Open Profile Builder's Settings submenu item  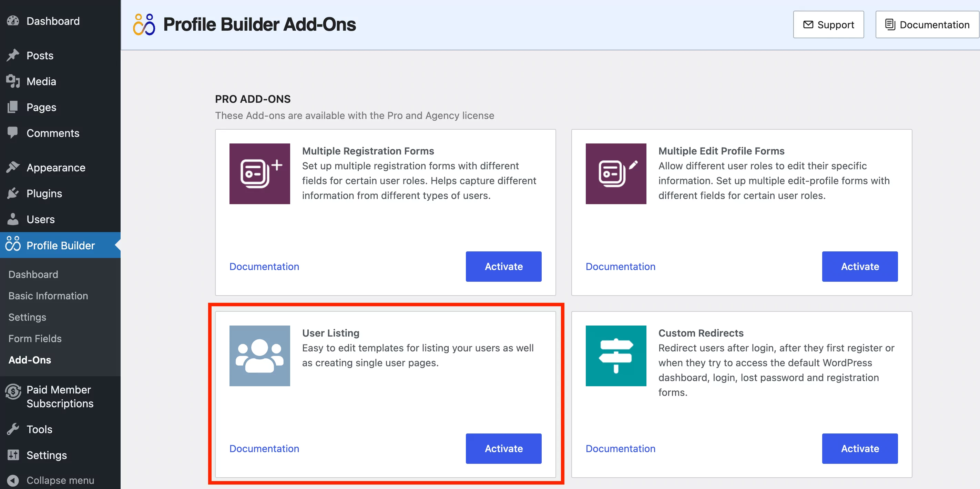(27, 317)
